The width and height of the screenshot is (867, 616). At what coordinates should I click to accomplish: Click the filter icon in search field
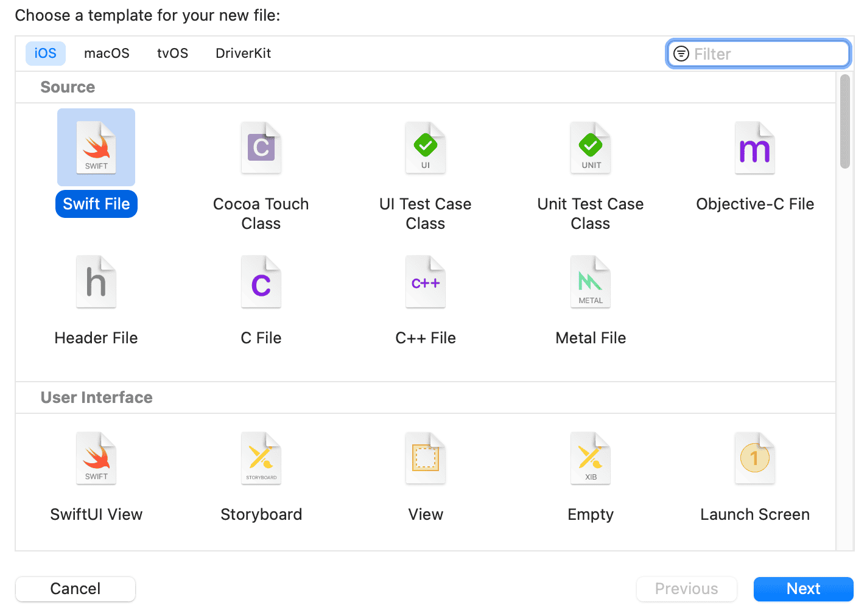click(x=681, y=54)
